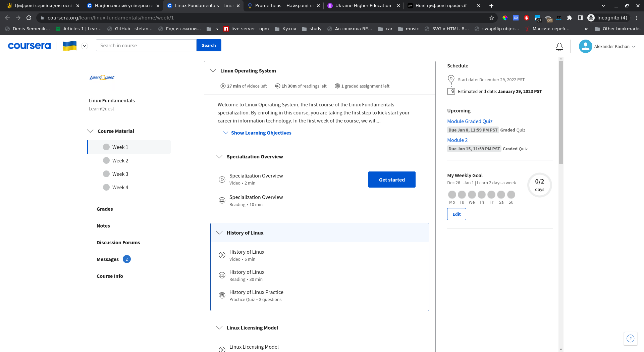
Task: Collapse the History of Linux section
Action: pyautogui.click(x=219, y=233)
